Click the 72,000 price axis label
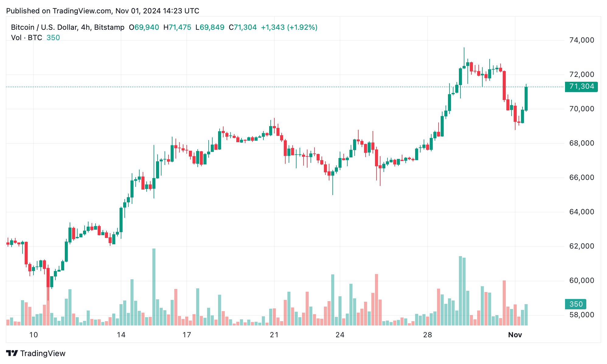The image size is (607, 364). (581, 74)
